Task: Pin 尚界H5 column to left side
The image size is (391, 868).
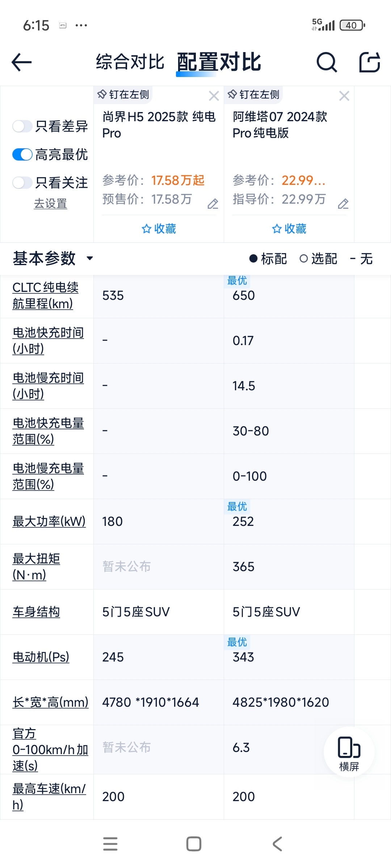Action: pos(123,95)
